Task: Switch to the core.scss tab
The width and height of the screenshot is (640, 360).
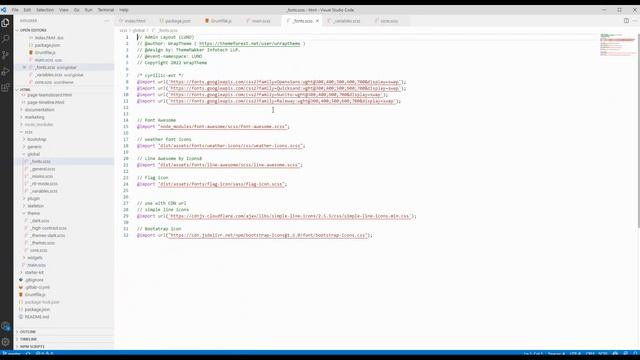Action: pyautogui.click(x=389, y=21)
